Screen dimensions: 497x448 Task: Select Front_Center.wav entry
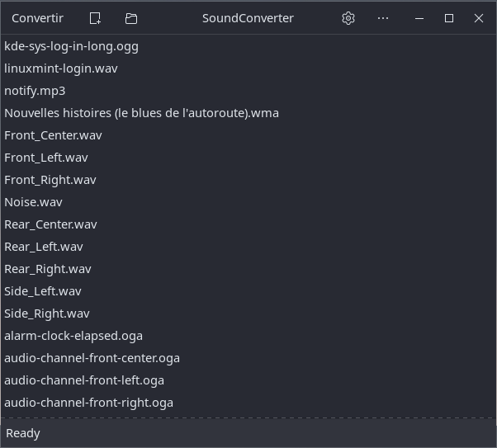coord(248,135)
